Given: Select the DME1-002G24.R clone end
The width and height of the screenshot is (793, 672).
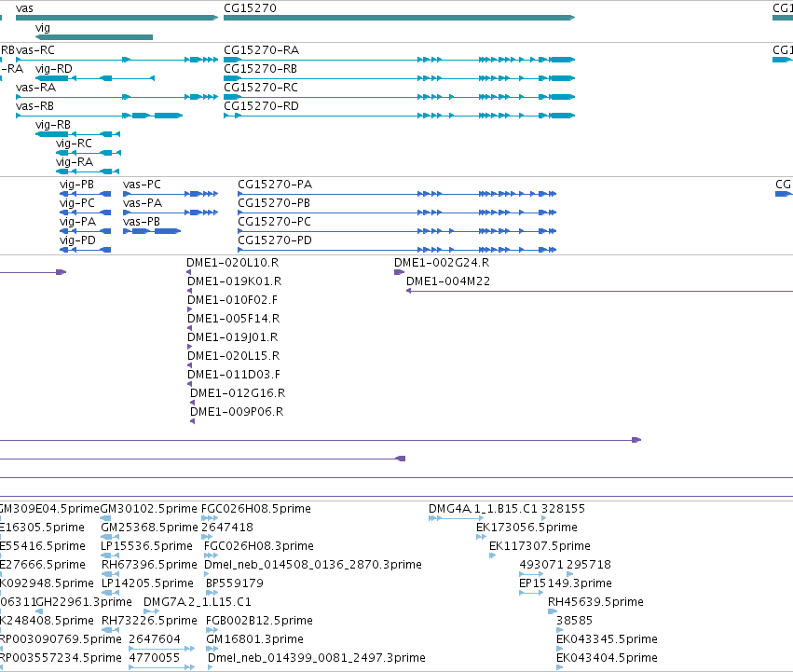Looking at the screenshot, I should click(399, 272).
